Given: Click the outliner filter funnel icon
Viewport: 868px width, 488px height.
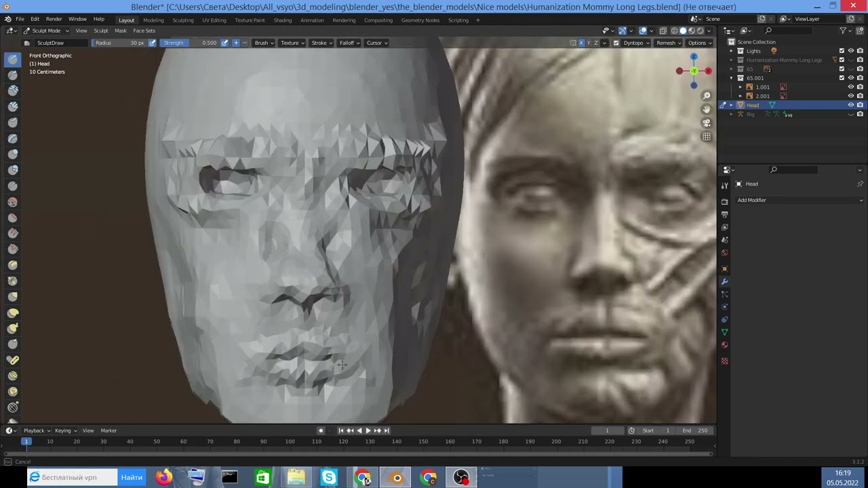Looking at the screenshot, I should point(843,30).
